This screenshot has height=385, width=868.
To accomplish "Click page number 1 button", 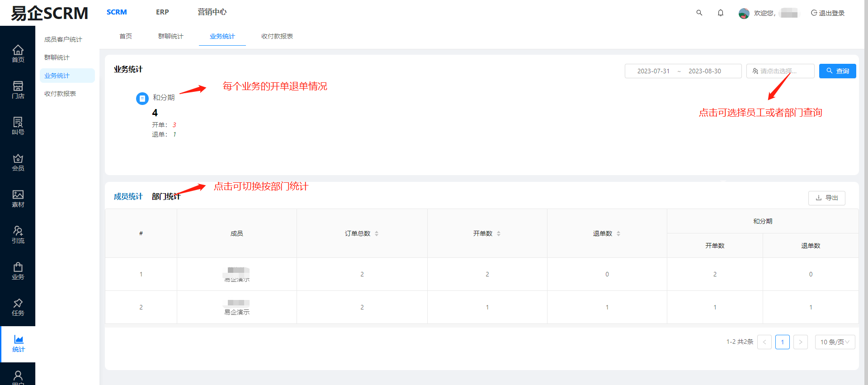I will (783, 342).
